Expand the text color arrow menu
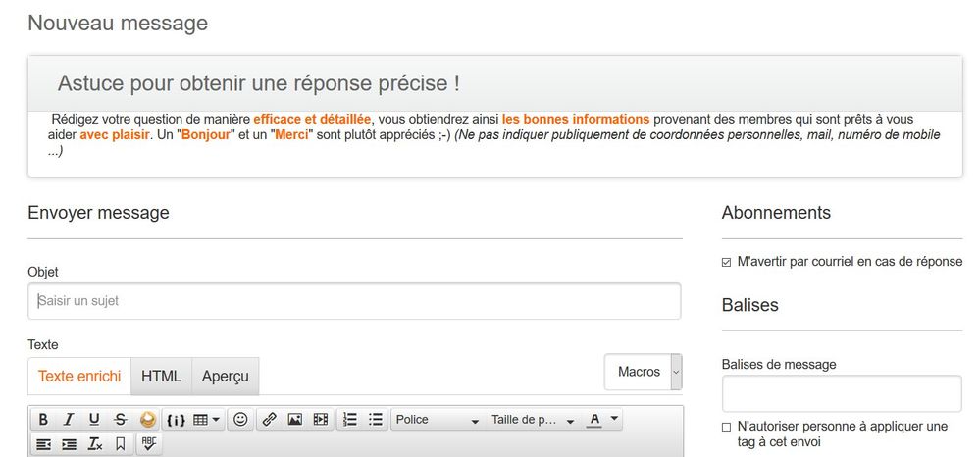 click(614, 418)
